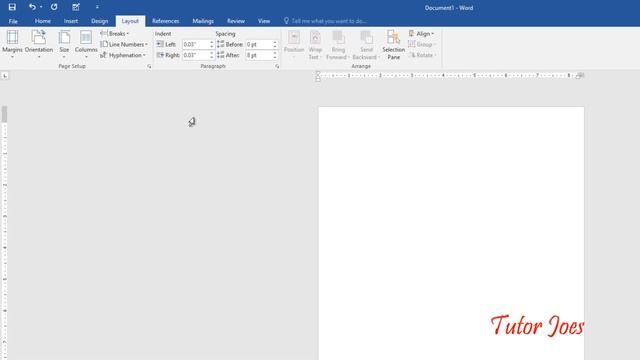Click the touch/mouse mode icon in the quick access toolbar

(76, 7)
